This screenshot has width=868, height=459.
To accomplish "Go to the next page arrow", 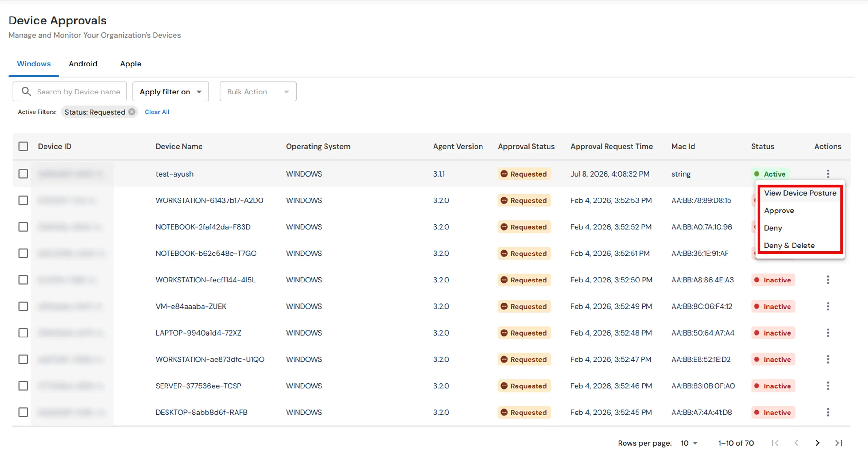I will click(817, 443).
